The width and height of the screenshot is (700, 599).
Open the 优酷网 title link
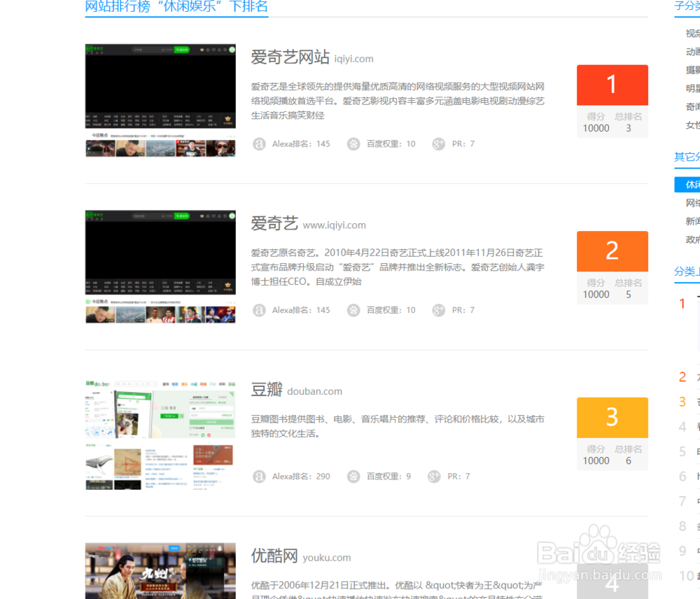click(274, 556)
